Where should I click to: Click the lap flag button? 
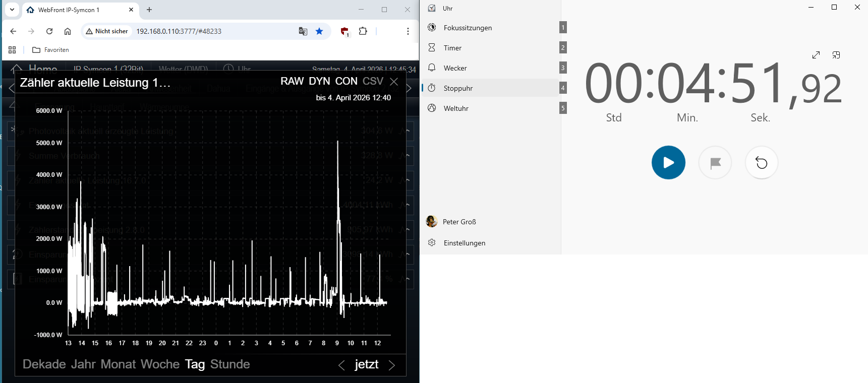[x=715, y=163]
